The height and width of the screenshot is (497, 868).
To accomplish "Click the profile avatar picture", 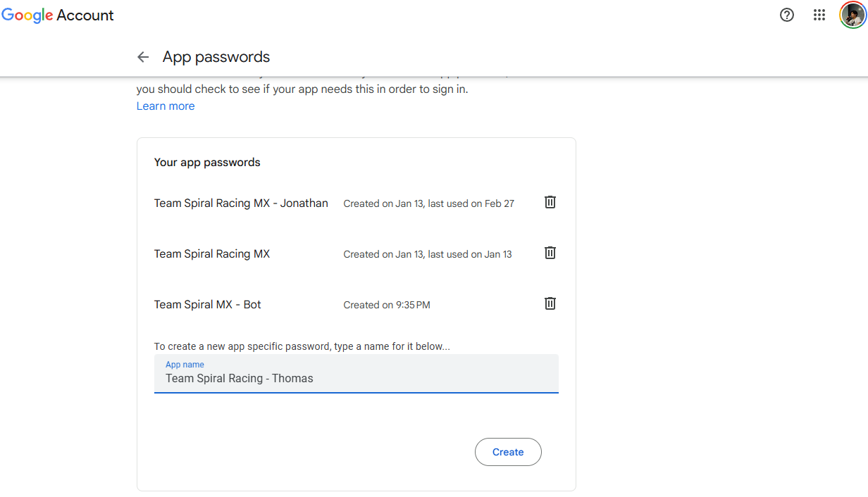I will tap(852, 15).
